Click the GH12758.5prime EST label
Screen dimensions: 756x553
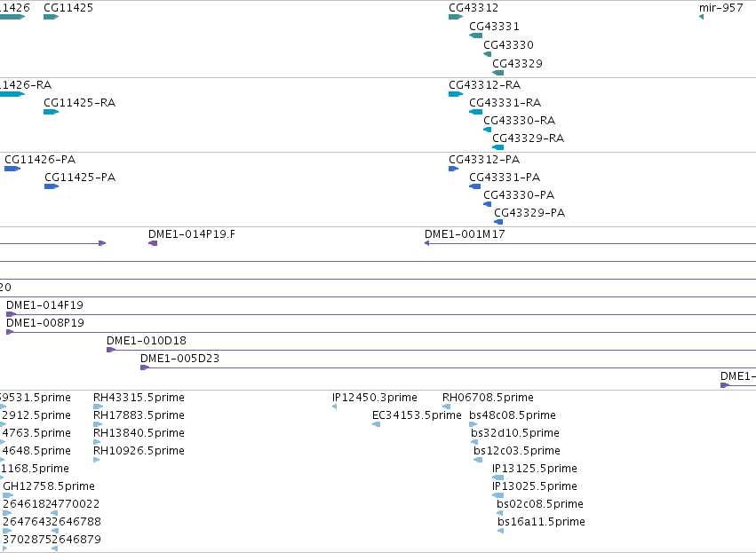(49, 486)
